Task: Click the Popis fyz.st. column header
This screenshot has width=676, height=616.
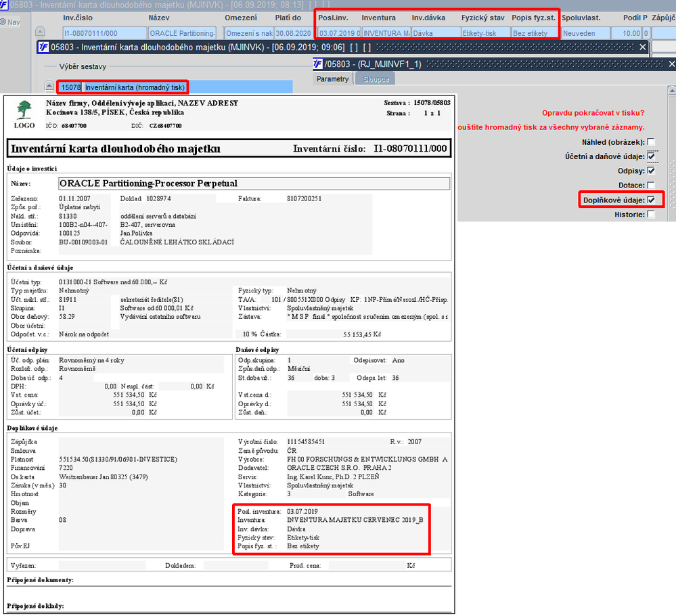Action: coord(533,18)
